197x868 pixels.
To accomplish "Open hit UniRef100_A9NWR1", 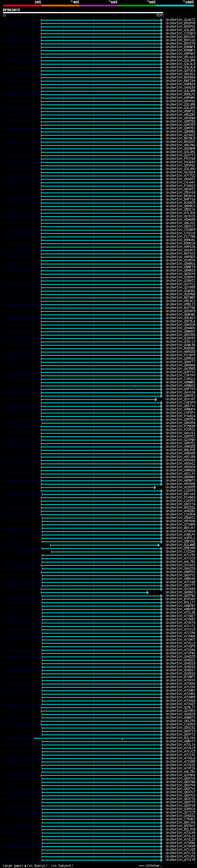I will [180, 382].
